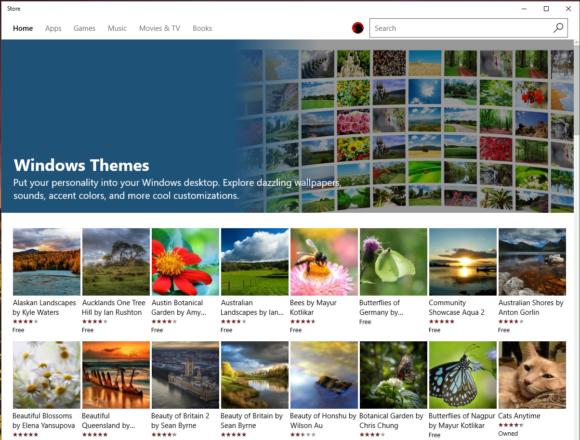Open Alaskan Landscapes by Kyle Waters thumbnail
The image size is (580, 440).
[47, 262]
